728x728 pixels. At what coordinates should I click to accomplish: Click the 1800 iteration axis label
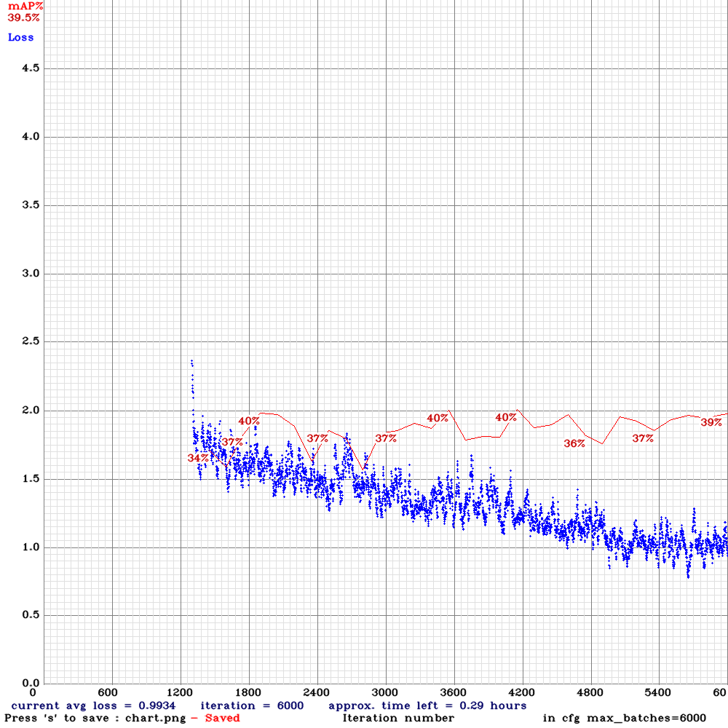248,692
